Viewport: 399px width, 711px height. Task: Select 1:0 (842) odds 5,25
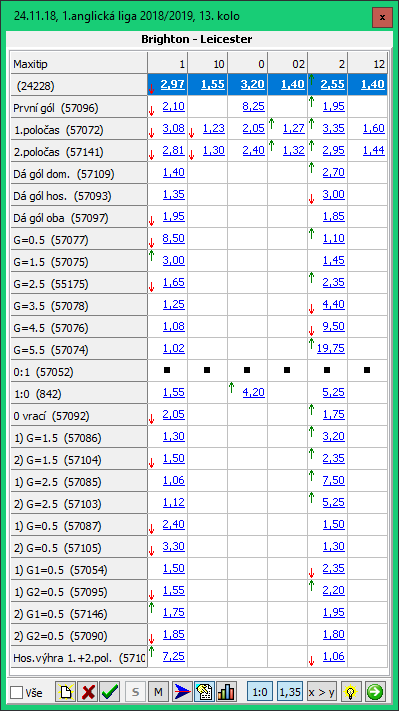click(x=334, y=393)
